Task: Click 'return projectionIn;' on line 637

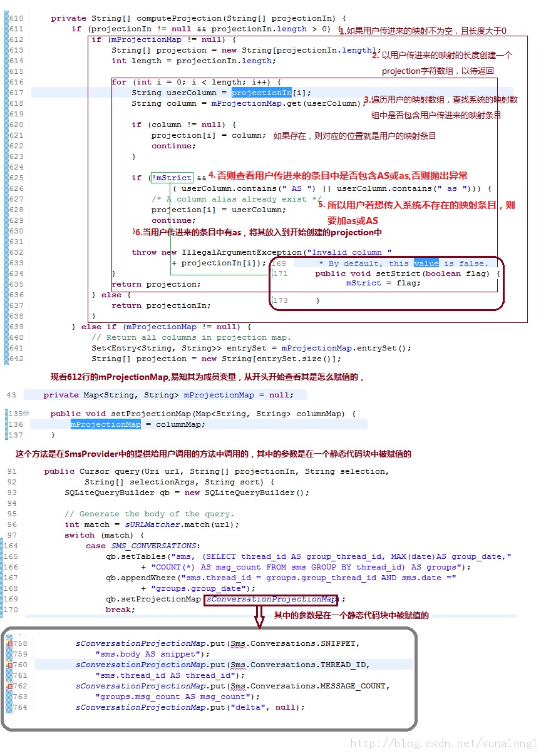Action: (161, 305)
